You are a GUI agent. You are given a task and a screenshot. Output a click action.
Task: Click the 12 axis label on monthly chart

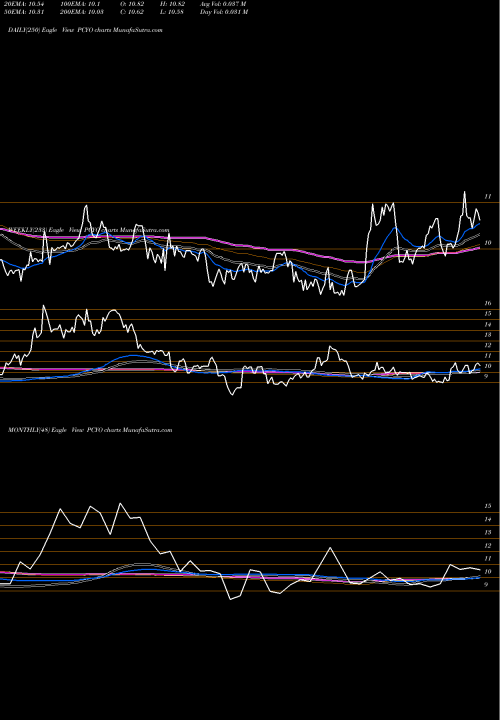click(x=488, y=546)
